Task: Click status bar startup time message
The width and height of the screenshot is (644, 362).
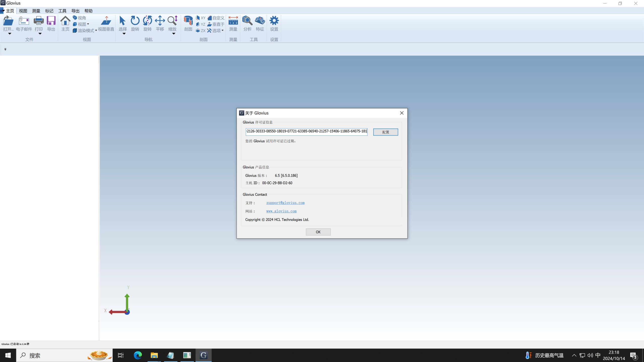Action: [15, 344]
